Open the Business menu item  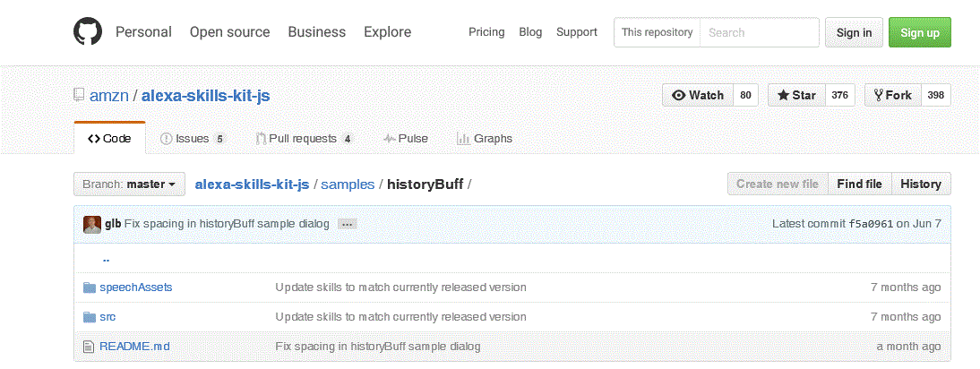coord(317,32)
